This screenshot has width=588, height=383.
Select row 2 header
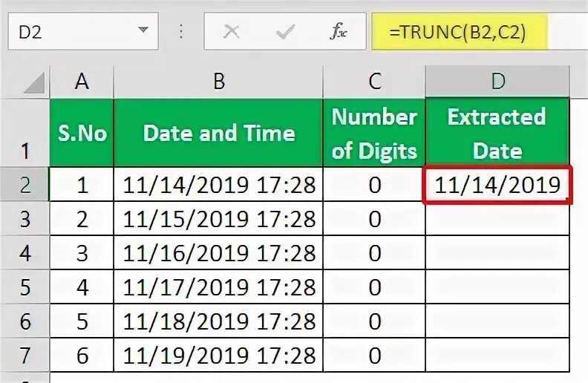tap(24, 185)
